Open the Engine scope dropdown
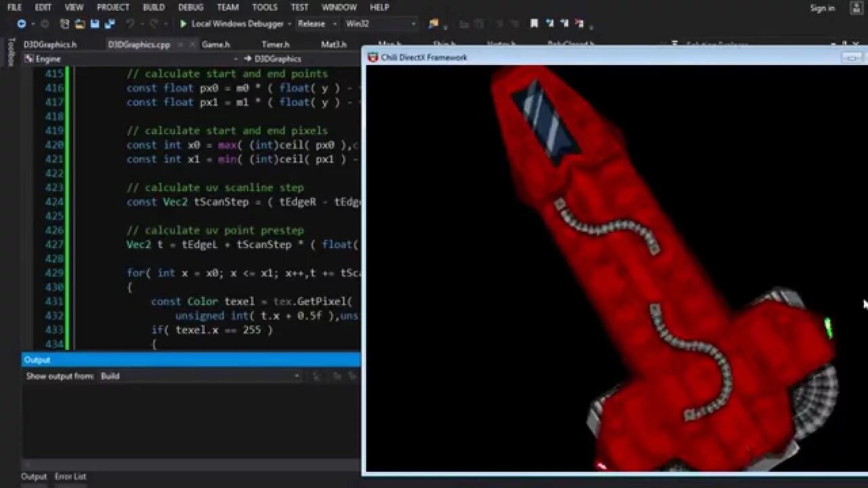 tap(130, 59)
